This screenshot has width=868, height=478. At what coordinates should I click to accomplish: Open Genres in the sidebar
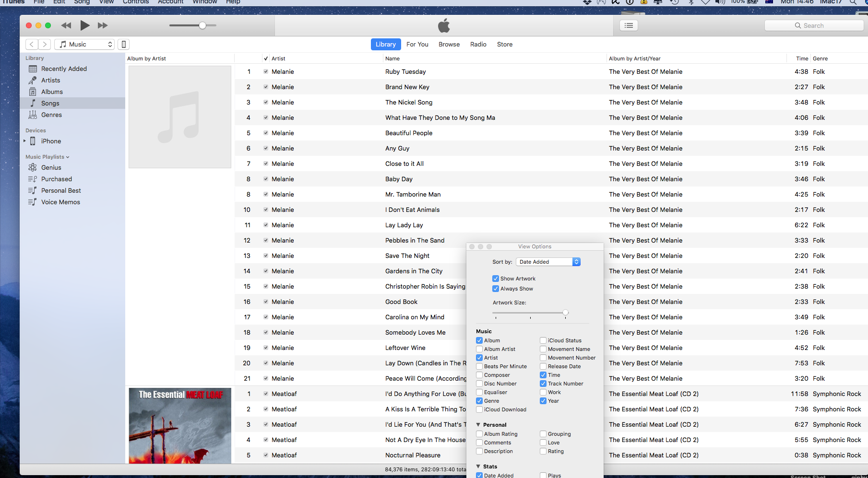point(51,115)
